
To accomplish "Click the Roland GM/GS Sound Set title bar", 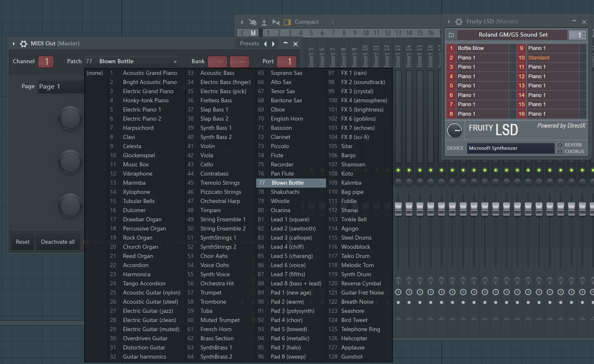I will [x=513, y=35].
